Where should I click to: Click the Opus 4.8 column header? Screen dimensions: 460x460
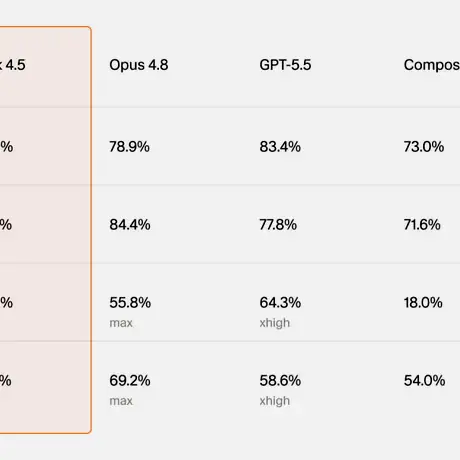pyautogui.click(x=139, y=65)
